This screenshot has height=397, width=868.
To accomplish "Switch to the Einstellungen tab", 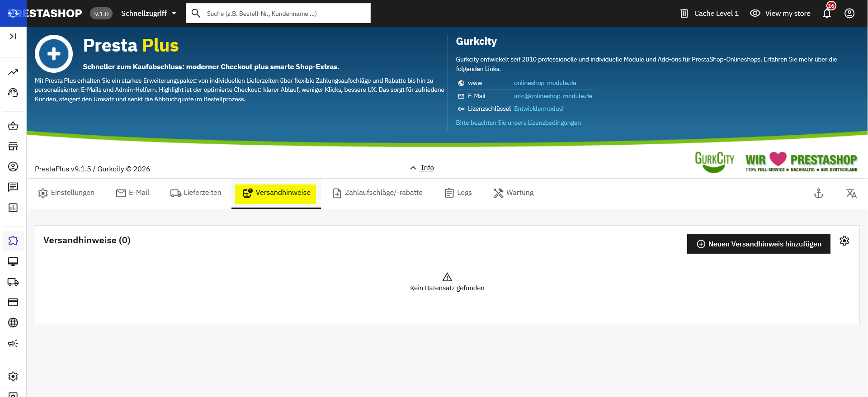I will tap(66, 193).
